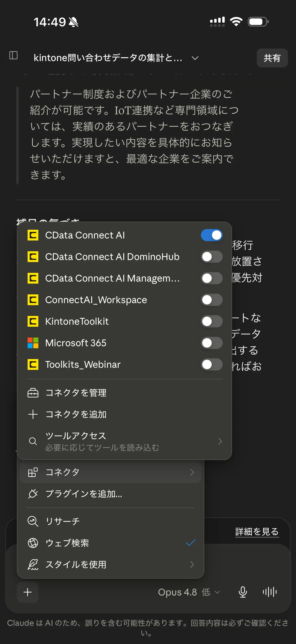Click the 必要に応じてツールを読み込む subtitle
This screenshot has width=296, height=644.
tap(102, 448)
